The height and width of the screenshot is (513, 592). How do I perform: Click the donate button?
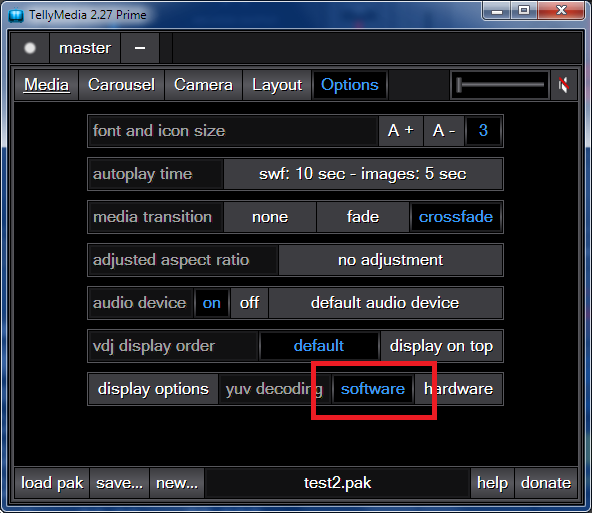546,483
